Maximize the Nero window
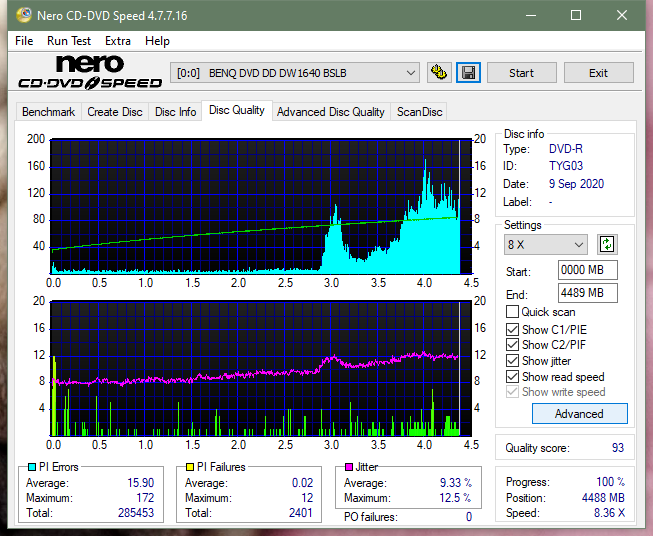 (x=576, y=15)
